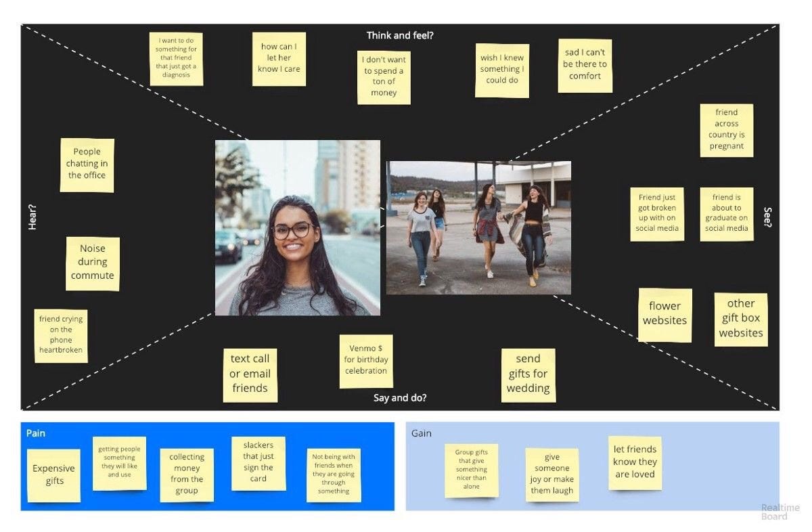Image resolution: width=812 pixels, height=532 pixels.
Task: Select the woman's portrait photo
Action: tap(296, 227)
